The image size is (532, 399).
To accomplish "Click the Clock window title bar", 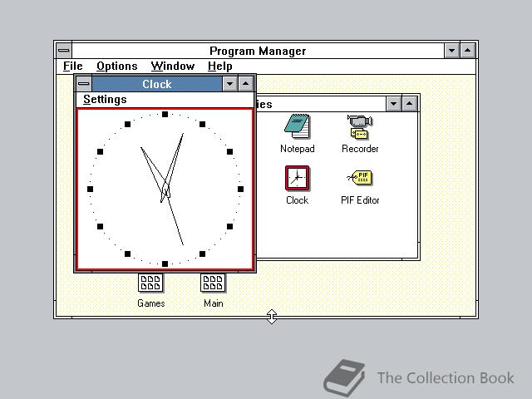I will click(x=157, y=84).
